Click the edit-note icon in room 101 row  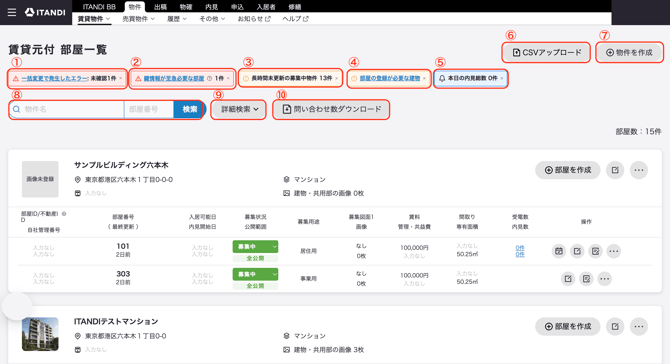(x=595, y=251)
